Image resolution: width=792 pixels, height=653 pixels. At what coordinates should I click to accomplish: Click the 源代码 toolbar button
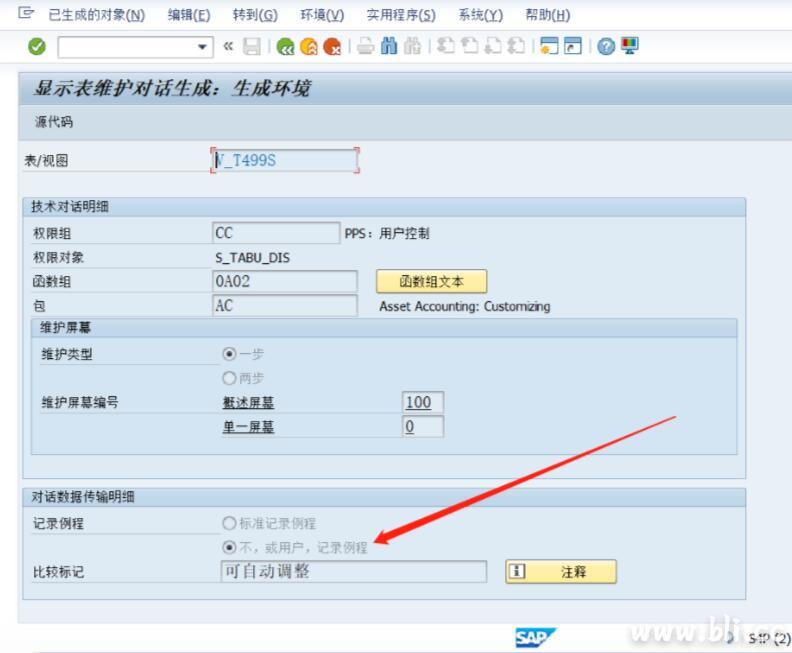click(54, 122)
